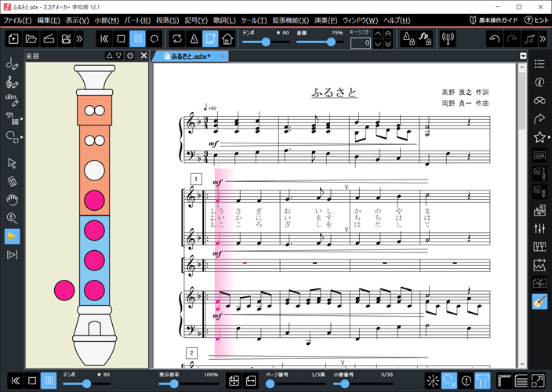Select the dim. expression text tool
Image resolution: width=552 pixels, height=392 pixels.
[12, 100]
